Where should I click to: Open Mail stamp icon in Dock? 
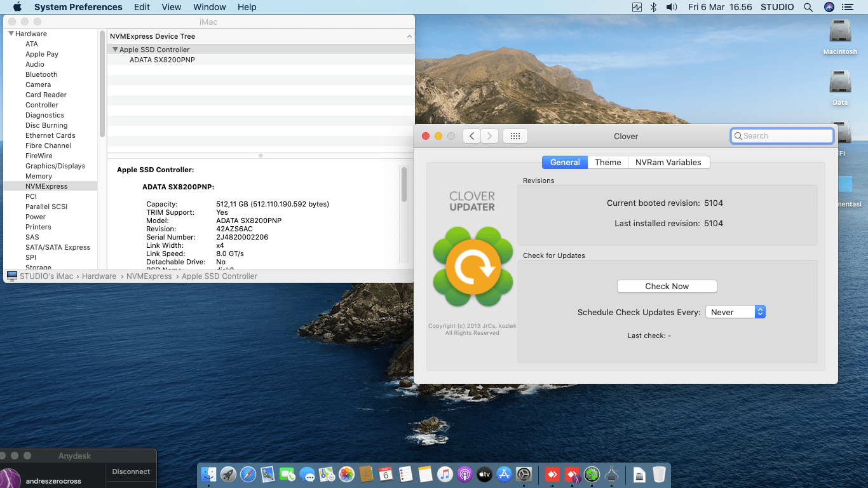[268, 474]
